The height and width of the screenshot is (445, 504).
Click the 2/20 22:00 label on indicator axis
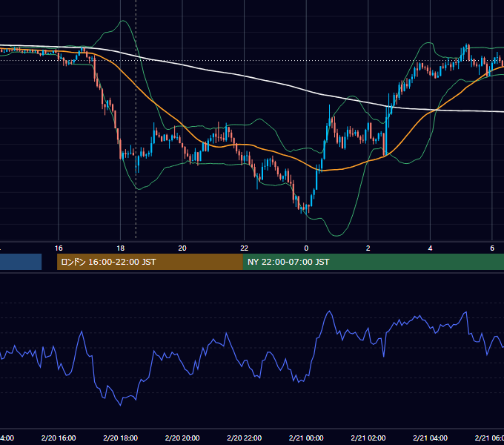[x=245, y=438]
